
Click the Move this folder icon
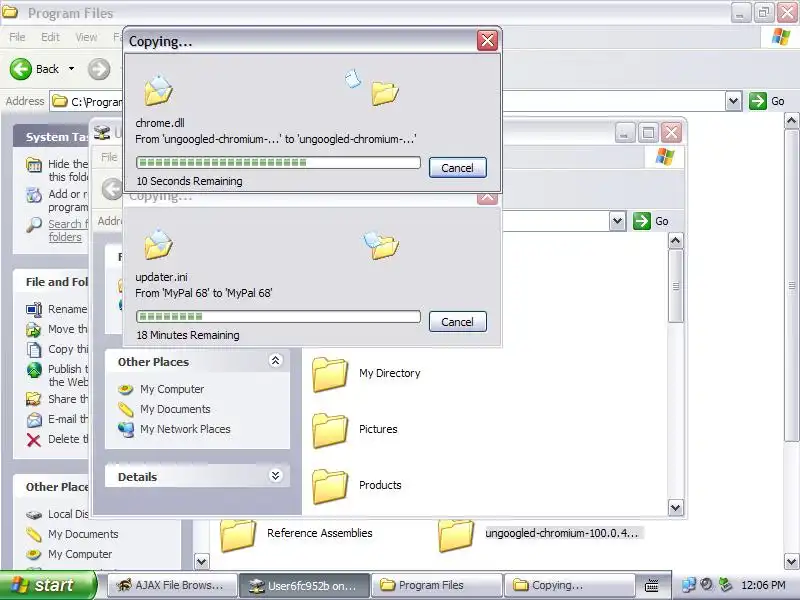coord(34,330)
